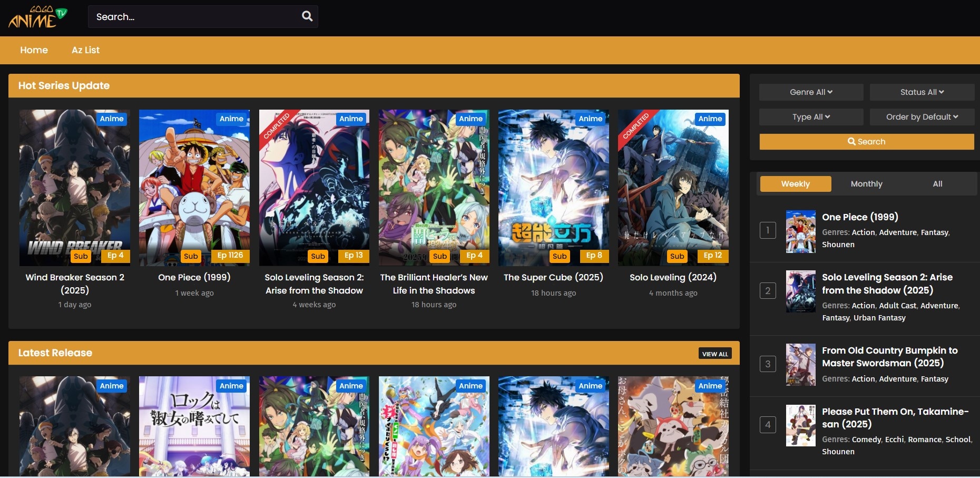Click the Romance genre link
This screenshot has height=478, width=980.
pyautogui.click(x=925, y=440)
